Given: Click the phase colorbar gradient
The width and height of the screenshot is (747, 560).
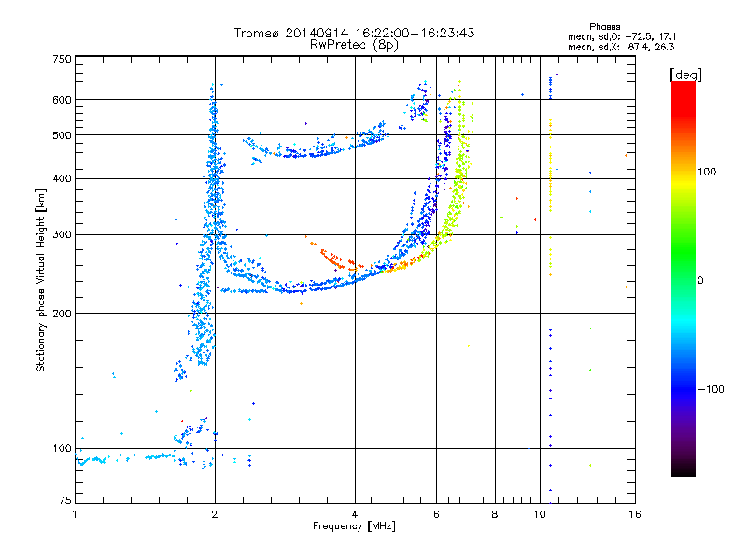Looking at the screenshot, I should point(684,278).
